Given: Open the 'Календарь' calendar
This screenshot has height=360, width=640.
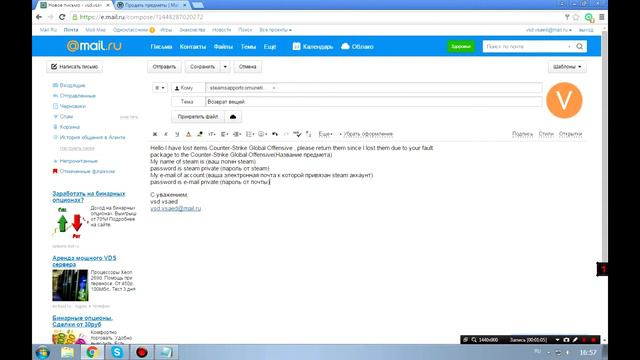Looking at the screenshot, I should point(313,47).
